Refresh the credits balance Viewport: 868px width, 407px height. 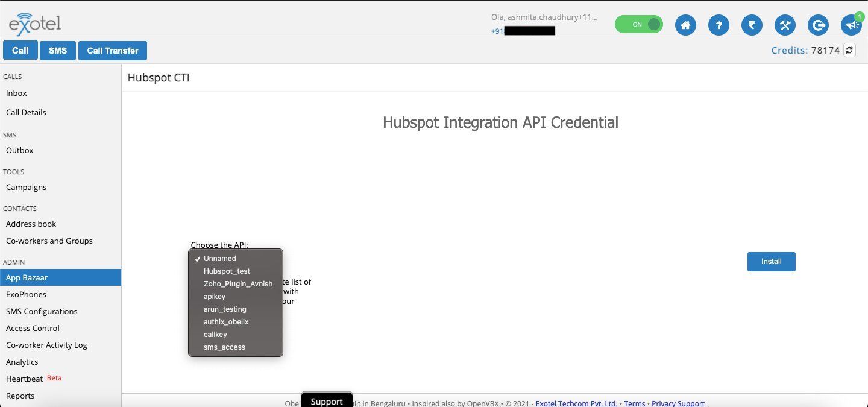coord(849,51)
